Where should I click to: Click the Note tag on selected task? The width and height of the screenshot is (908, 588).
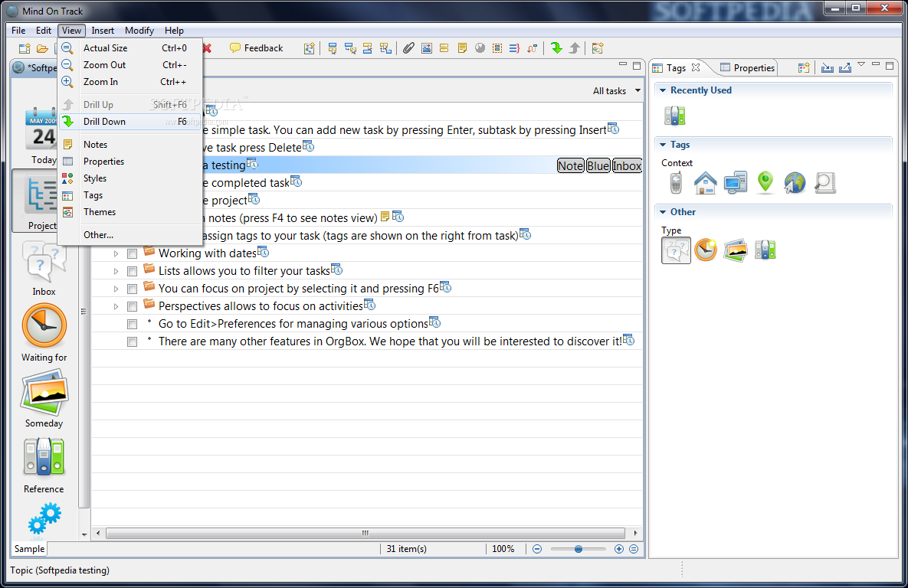pos(570,166)
